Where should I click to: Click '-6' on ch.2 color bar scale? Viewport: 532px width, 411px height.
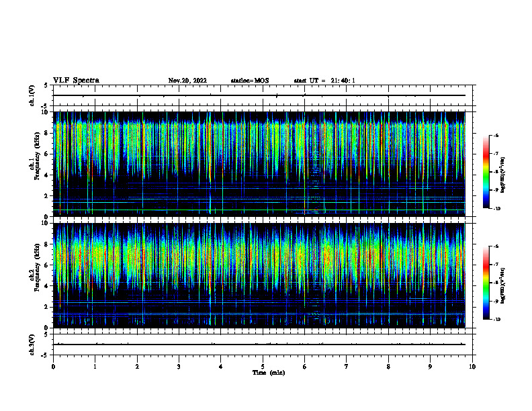click(x=496, y=246)
